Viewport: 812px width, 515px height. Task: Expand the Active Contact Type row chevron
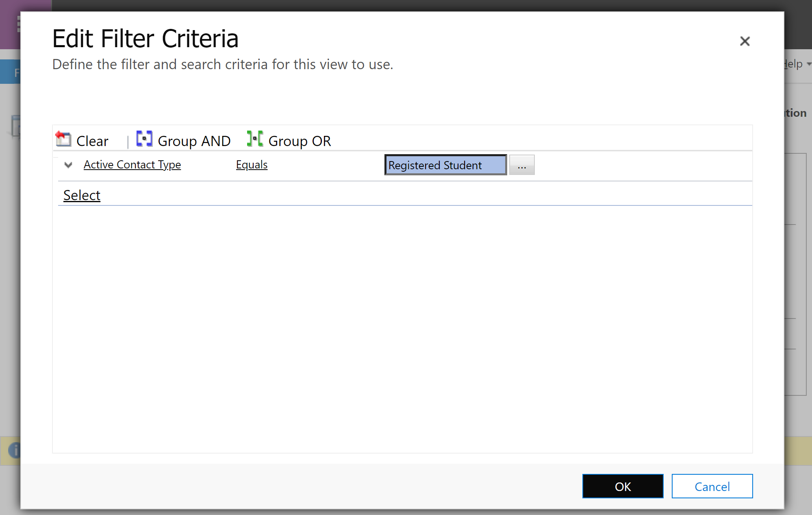68,165
